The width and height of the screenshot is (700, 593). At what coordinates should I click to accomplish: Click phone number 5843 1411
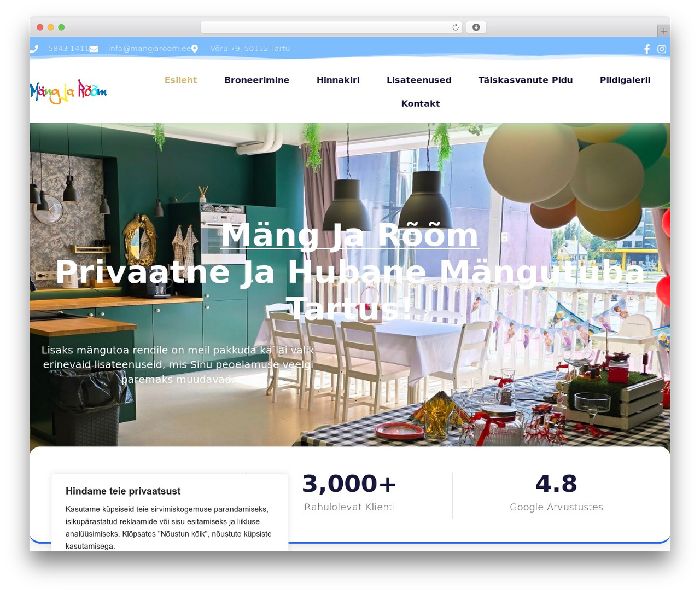coord(69,49)
